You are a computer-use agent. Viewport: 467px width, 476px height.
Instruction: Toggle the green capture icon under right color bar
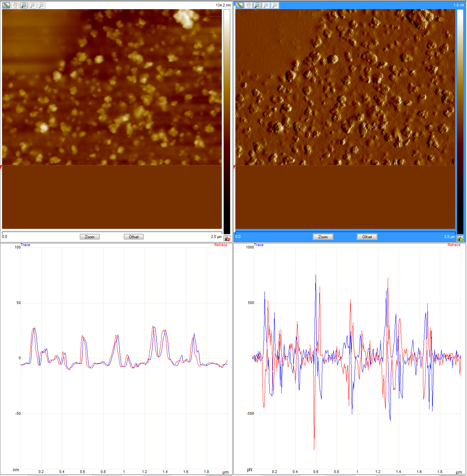coord(460,238)
